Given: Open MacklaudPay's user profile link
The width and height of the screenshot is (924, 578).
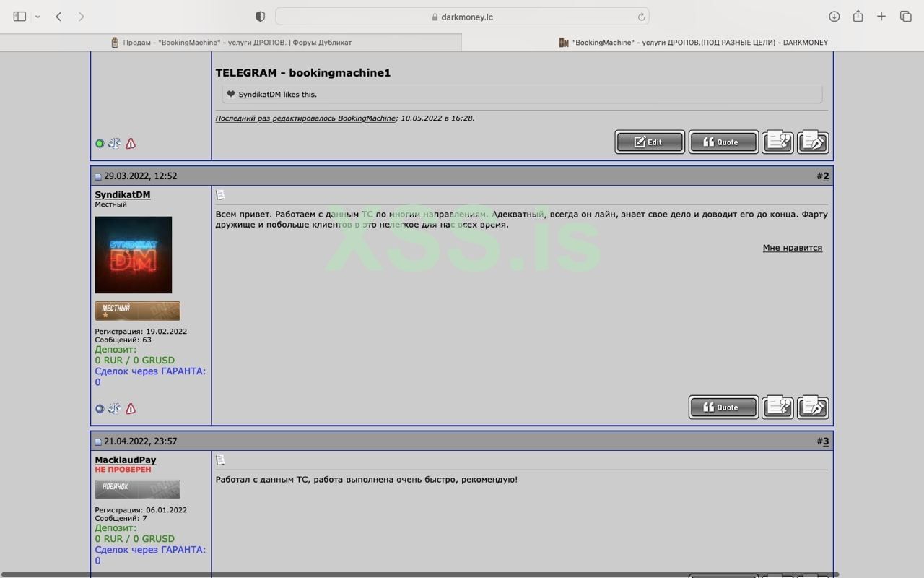Looking at the screenshot, I should [126, 460].
